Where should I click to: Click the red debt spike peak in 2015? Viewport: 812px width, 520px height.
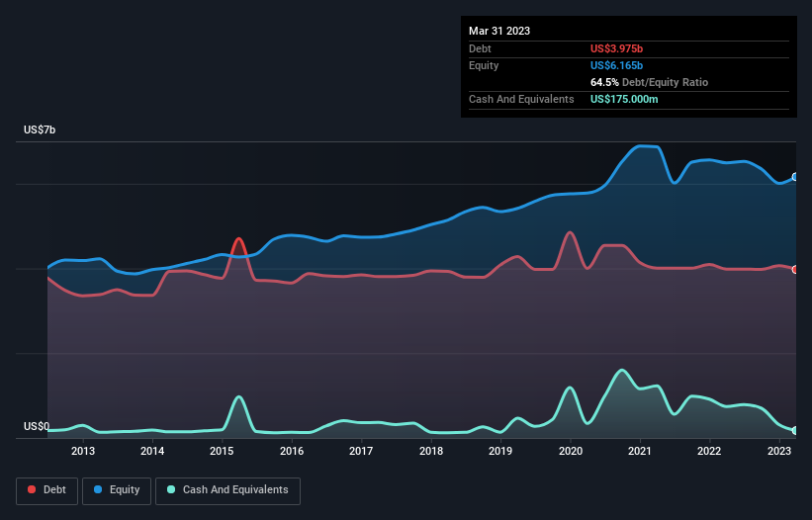pyautogui.click(x=238, y=239)
